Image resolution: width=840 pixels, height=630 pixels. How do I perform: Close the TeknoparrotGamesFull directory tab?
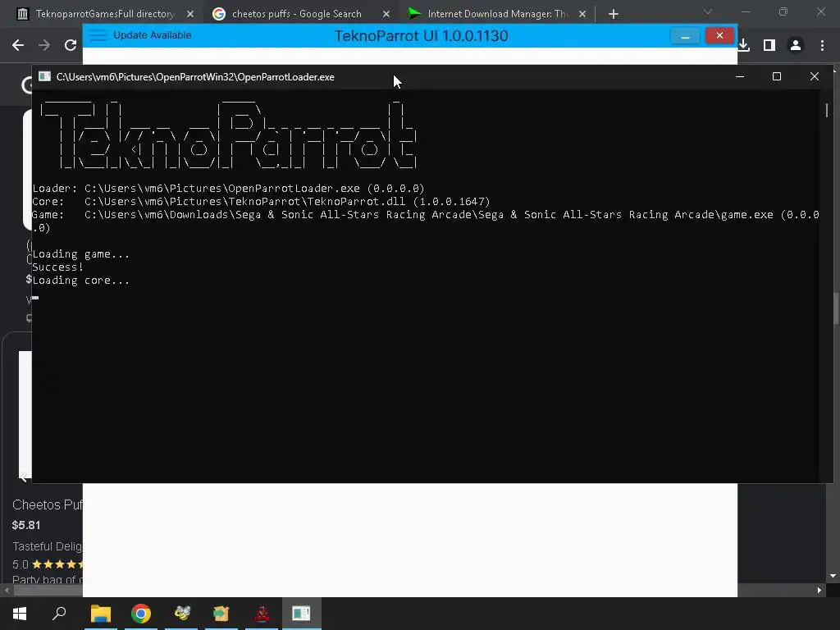coord(190,14)
